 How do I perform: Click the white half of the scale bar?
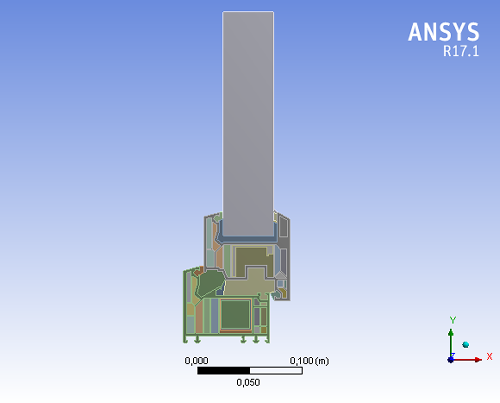coord(276,371)
